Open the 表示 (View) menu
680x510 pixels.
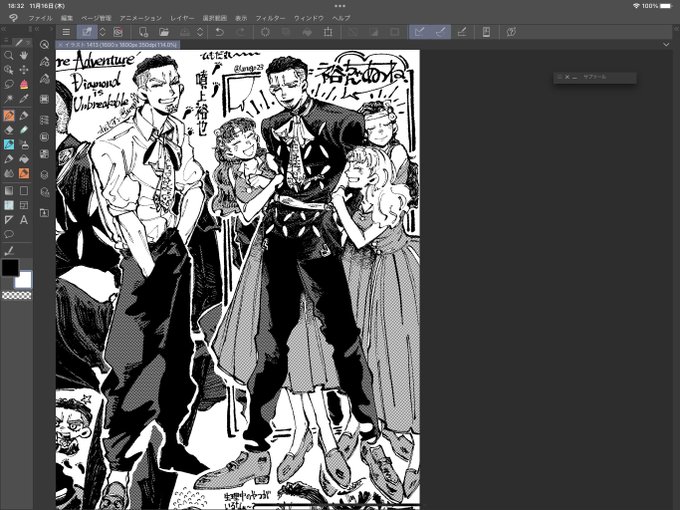[241, 18]
